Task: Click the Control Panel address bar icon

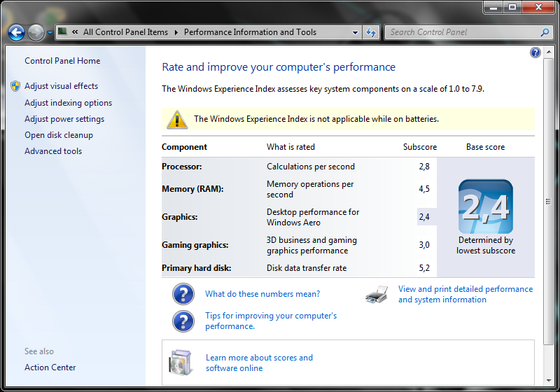Action: [x=62, y=31]
